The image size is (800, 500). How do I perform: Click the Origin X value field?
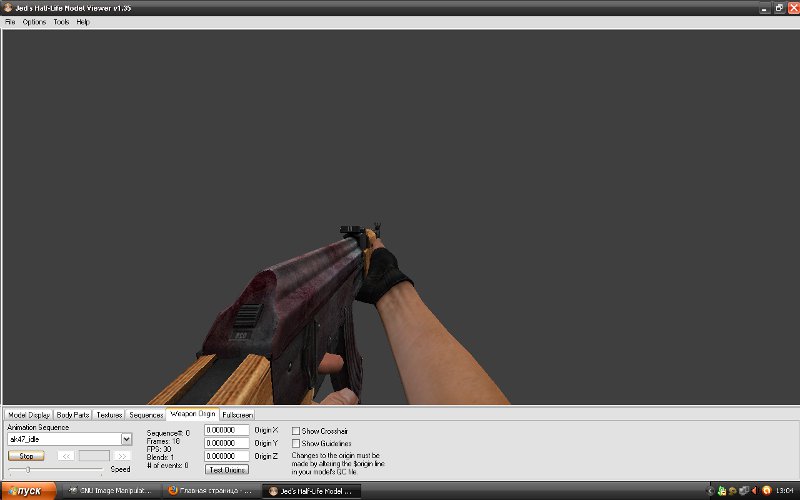click(227, 430)
